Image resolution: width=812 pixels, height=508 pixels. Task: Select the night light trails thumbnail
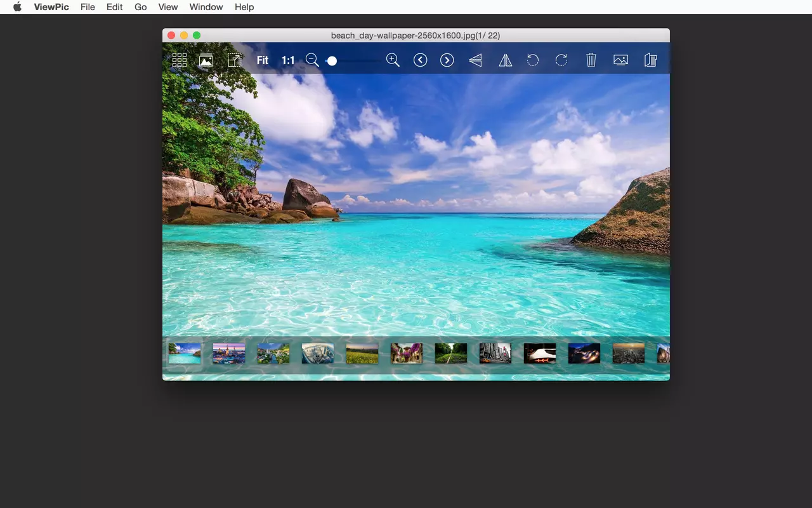click(x=584, y=353)
